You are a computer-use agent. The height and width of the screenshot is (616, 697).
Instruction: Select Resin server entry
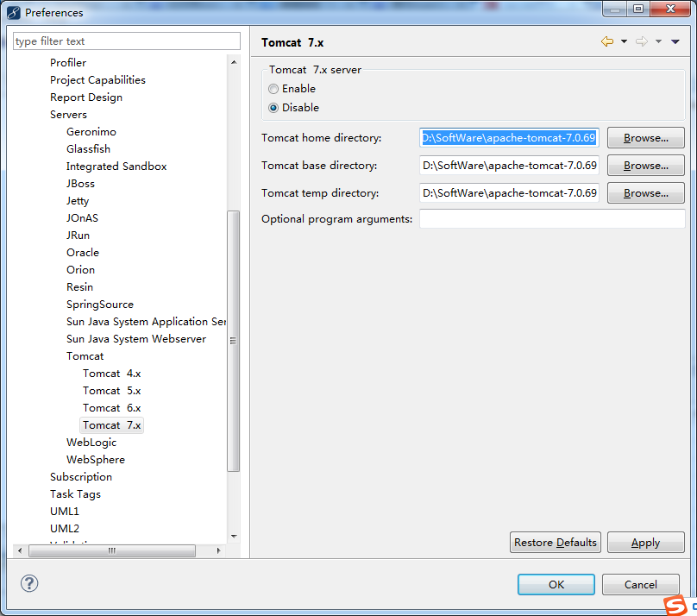[79, 287]
